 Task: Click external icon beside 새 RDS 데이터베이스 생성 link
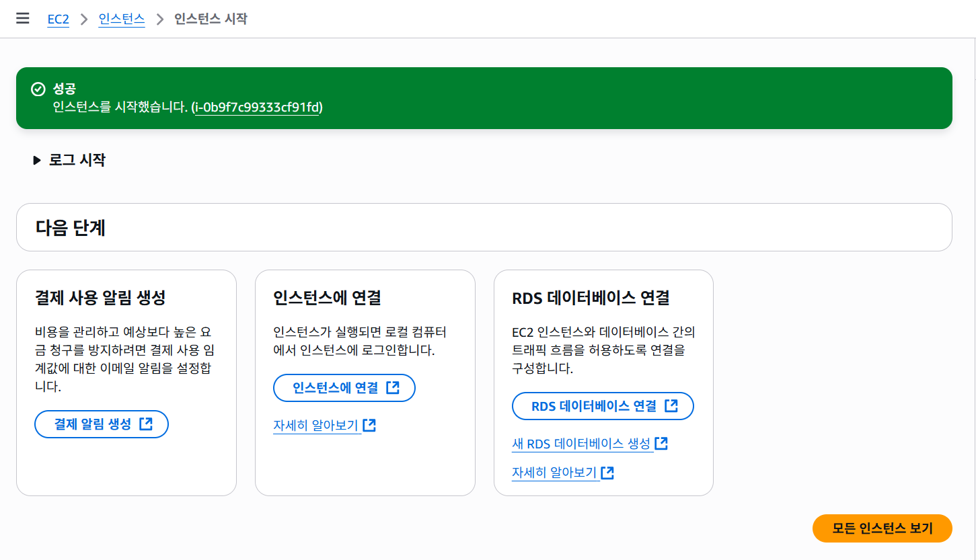coord(661,444)
